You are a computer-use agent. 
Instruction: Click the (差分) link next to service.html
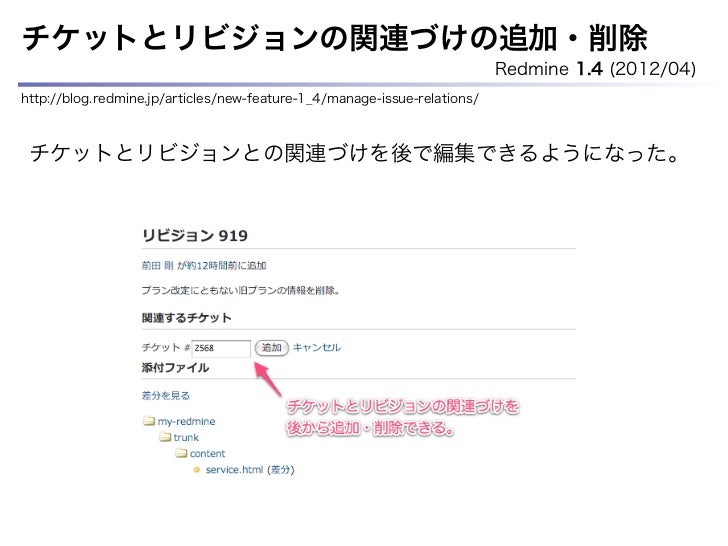[x=281, y=470]
